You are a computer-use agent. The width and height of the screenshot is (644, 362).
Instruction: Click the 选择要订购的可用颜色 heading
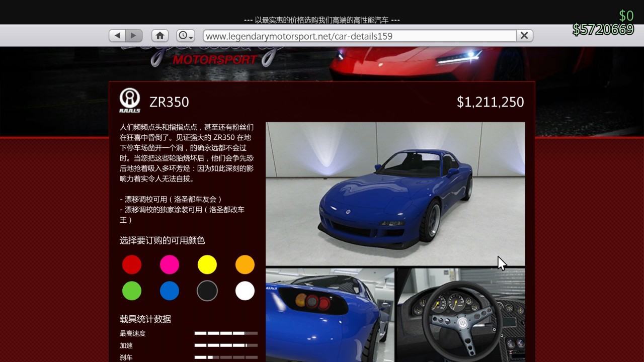pos(163,240)
